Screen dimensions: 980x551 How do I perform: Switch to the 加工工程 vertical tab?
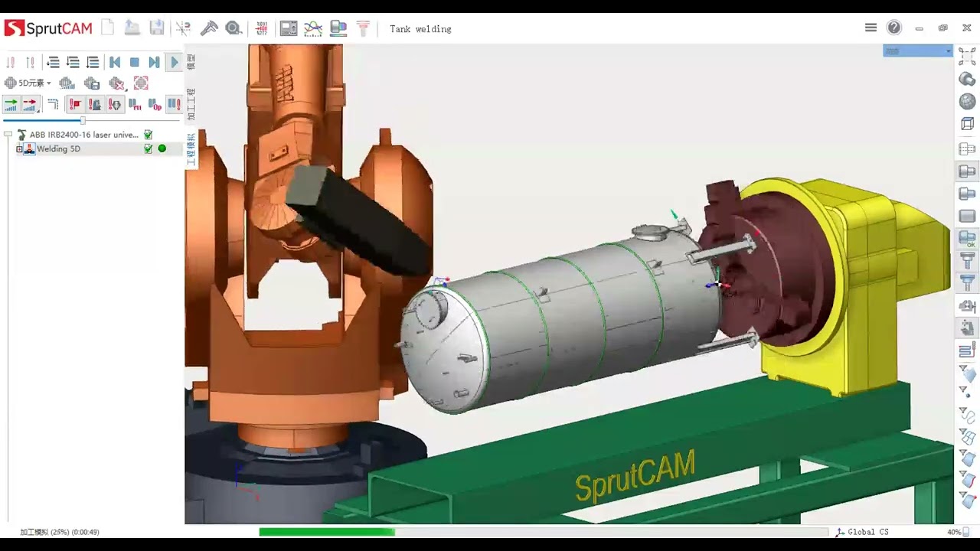pyautogui.click(x=191, y=105)
